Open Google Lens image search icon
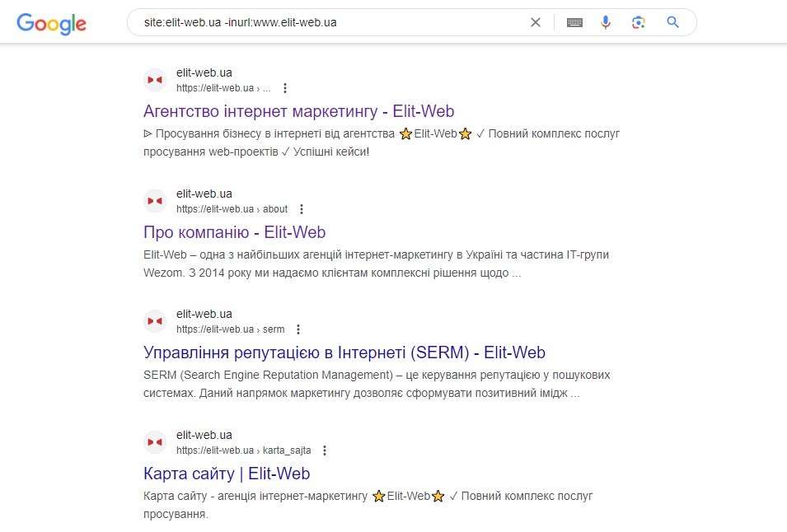Image resolution: width=787 pixels, height=532 pixels. 639,22
